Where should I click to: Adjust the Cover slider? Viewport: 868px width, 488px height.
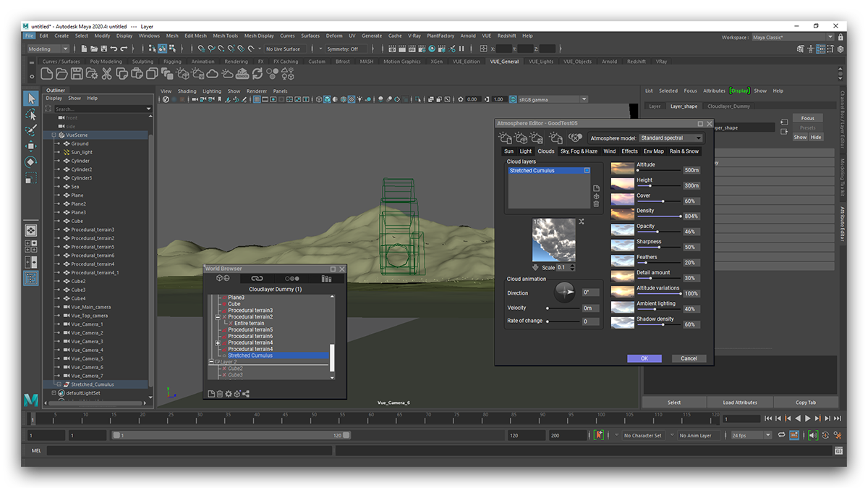659,201
